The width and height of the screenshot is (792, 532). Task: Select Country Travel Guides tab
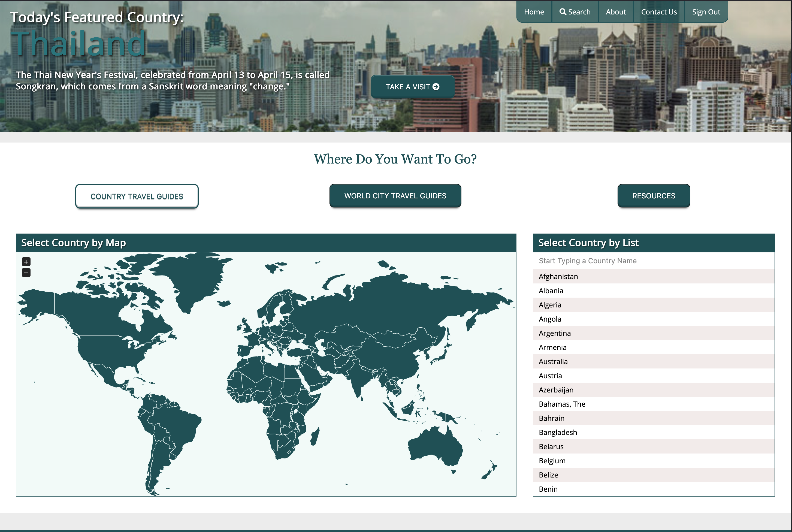click(x=137, y=196)
